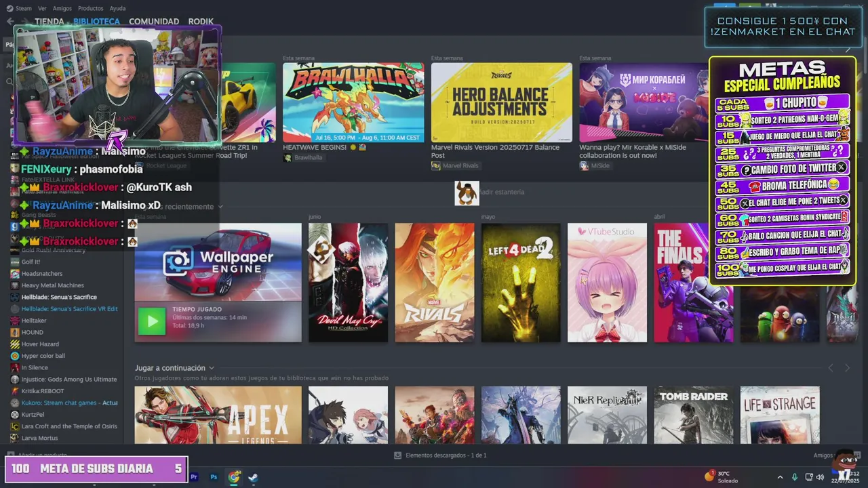Screen dimensions: 868x488
Task: Click the downloads icon in the bottom bar
Action: point(397,455)
